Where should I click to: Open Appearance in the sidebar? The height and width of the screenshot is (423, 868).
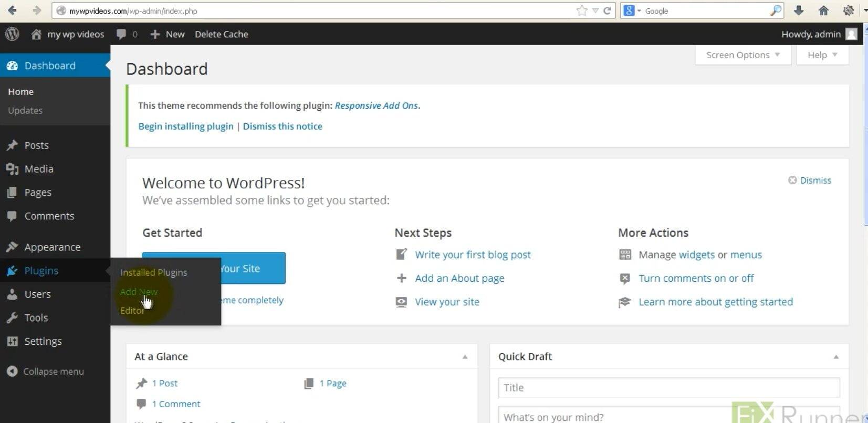(52, 247)
